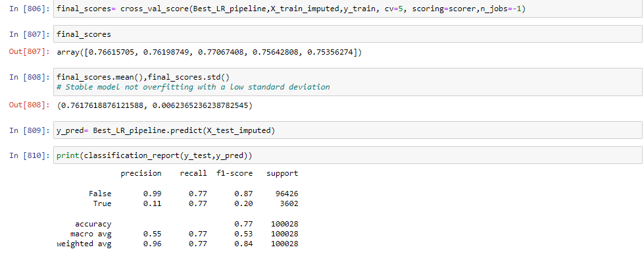Viewport: 644px width, 266px height.
Task: Select the final_scores cell In [807]
Action: point(347,34)
